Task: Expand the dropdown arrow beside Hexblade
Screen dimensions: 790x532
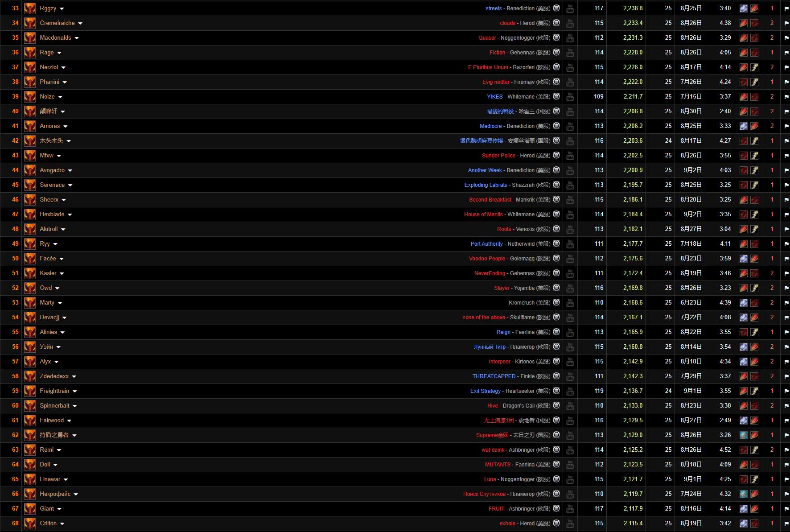Action: point(70,215)
